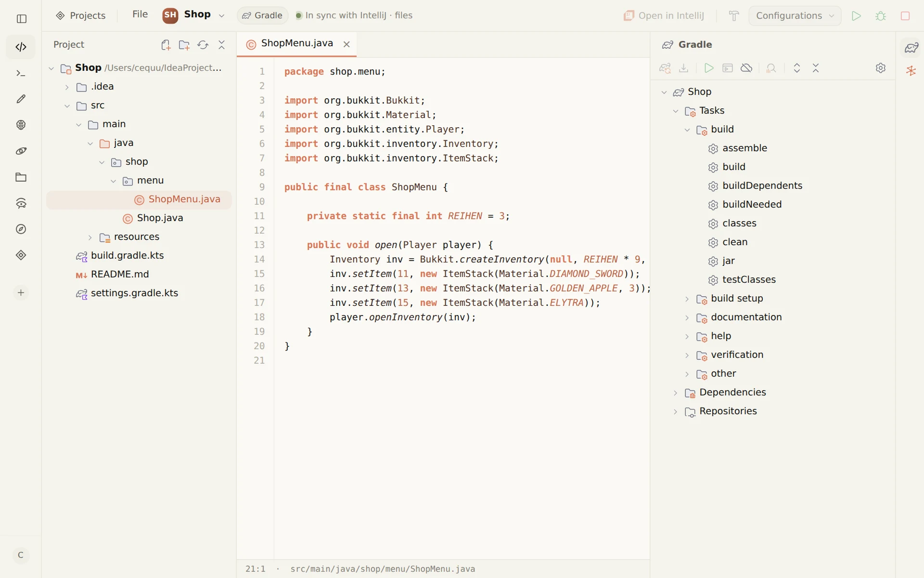
Task: Collapse the menu package chevron
Action: click(114, 181)
